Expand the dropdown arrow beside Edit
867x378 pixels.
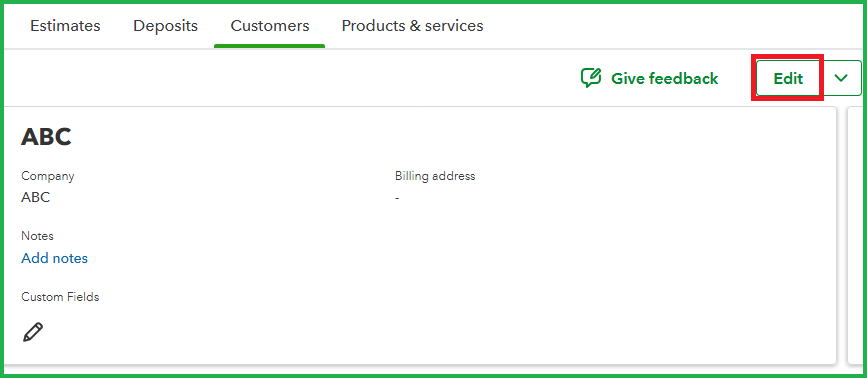841,78
